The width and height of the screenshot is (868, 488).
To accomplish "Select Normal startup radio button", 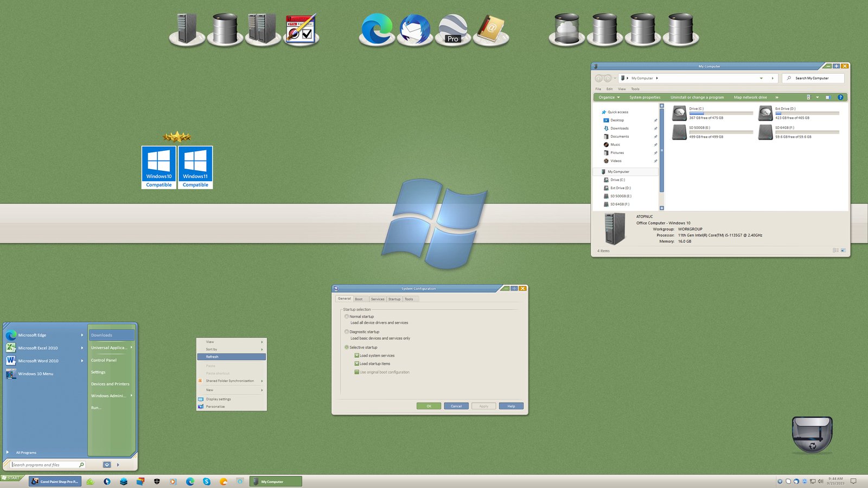I will [347, 316].
